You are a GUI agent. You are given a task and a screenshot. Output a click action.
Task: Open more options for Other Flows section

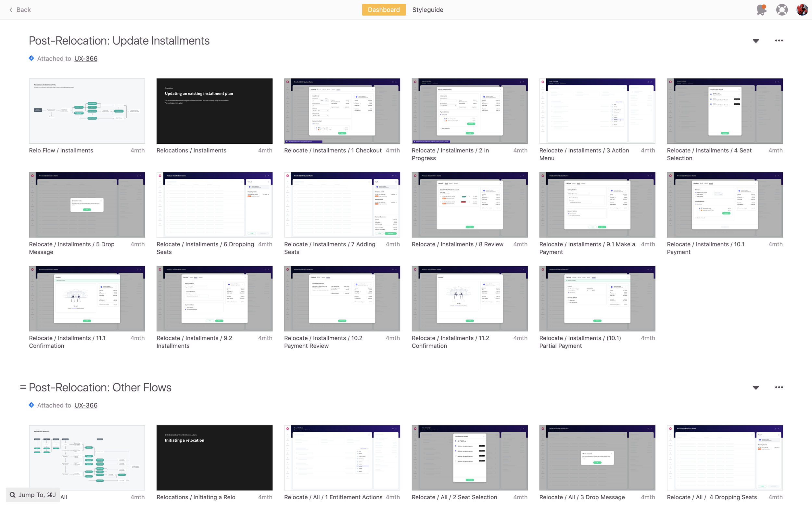(779, 387)
